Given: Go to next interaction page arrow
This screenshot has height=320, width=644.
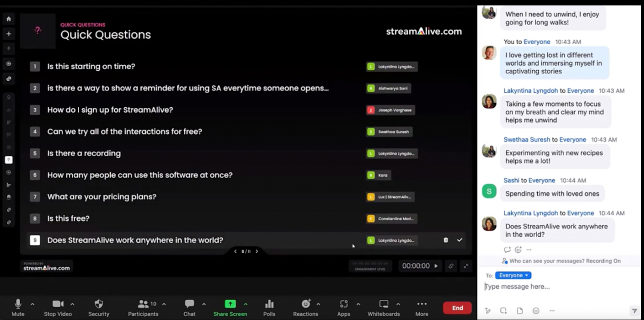Looking at the screenshot, I should (257, 251).
